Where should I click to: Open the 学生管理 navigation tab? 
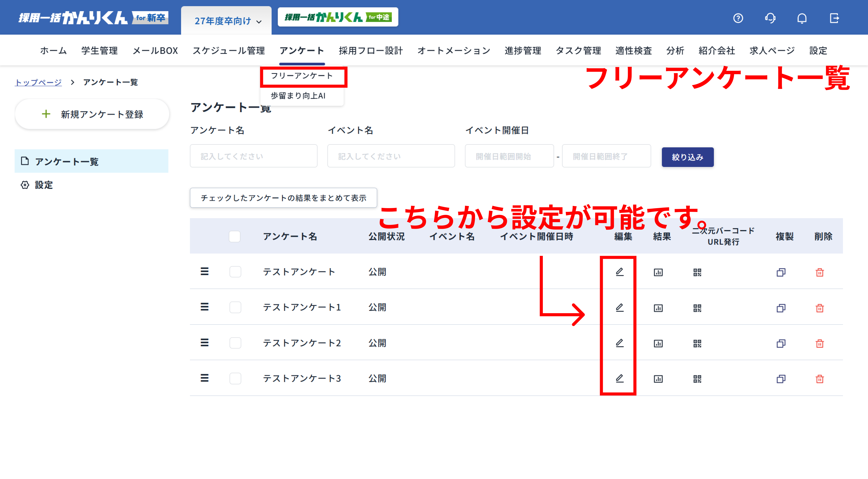99,50
